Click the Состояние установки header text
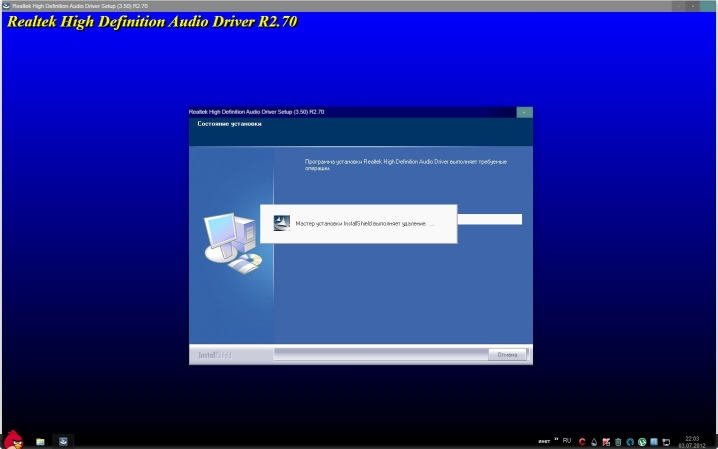Image resolution: width=718 pixels, height=449 pixels. click(x=229, y=124)
